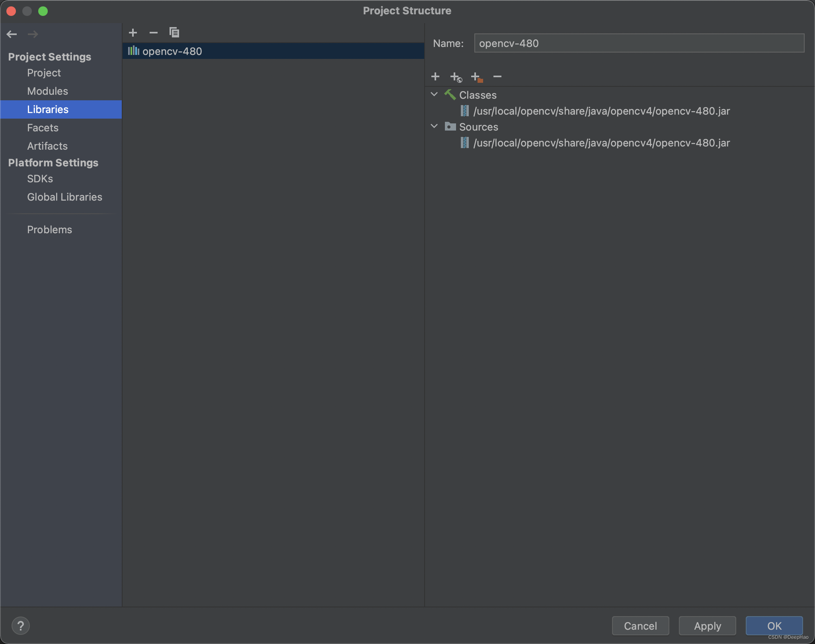Image resolution: width=815 pixels, height=644 pixels.
Task: Collapse the Sources tree node
Action: 434,126
